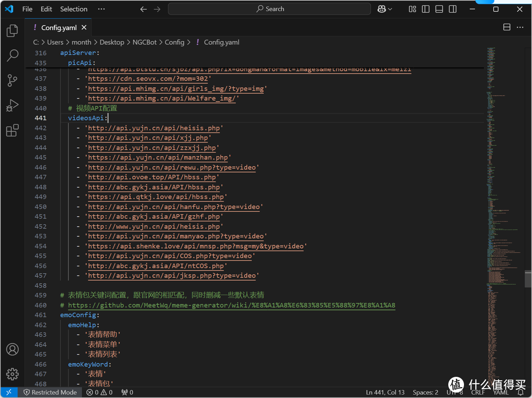Toggle the bottom panel
This screenshot has width=532, height=398.
[x=439, y=9]
